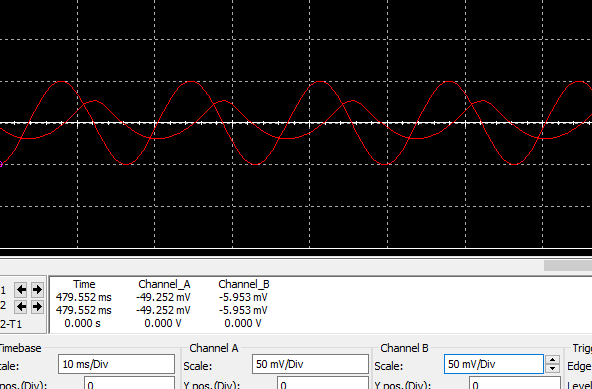The width and height of the screenshot is (592, 389).
Task: Move cursor T1 right with arrow button
Action: 37,290
